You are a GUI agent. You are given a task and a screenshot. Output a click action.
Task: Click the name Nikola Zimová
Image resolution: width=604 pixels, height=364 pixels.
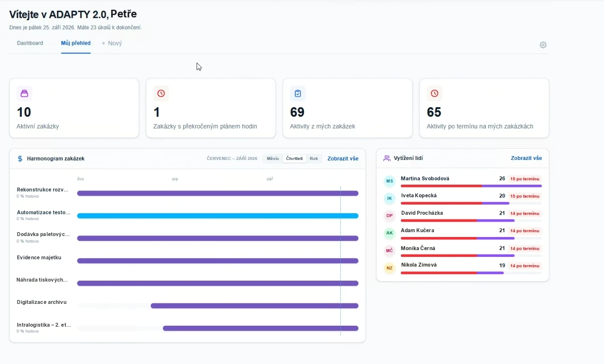tap(419, 265)
